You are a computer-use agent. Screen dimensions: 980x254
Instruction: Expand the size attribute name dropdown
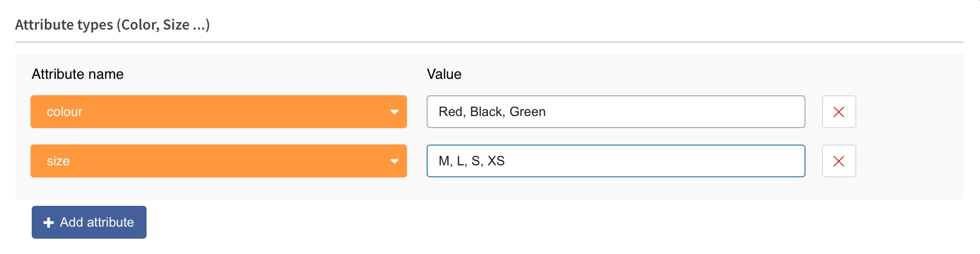point(218,161)
